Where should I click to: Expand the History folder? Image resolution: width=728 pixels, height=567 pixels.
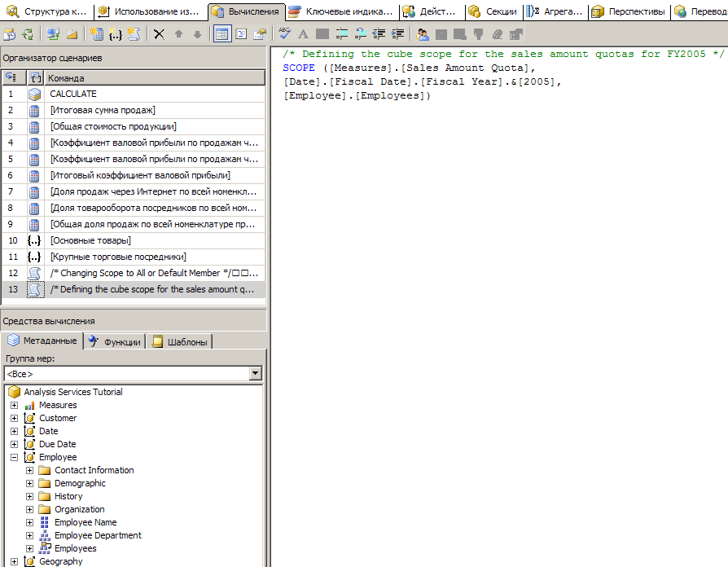coord(29,496)
